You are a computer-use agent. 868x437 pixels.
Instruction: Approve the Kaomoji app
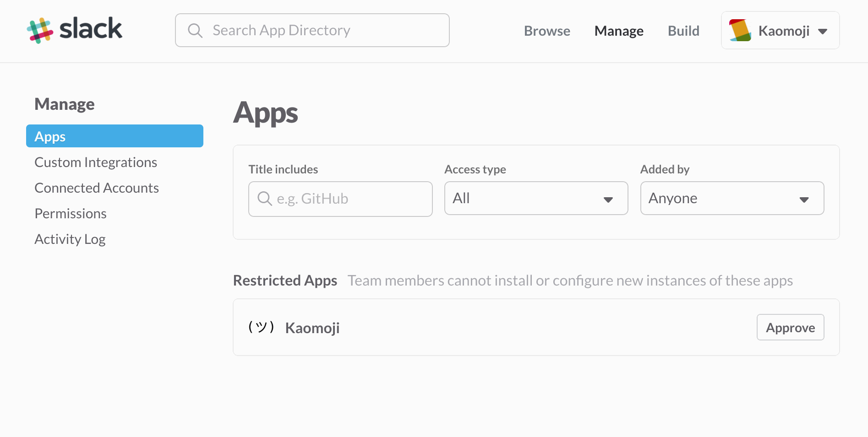790,327
